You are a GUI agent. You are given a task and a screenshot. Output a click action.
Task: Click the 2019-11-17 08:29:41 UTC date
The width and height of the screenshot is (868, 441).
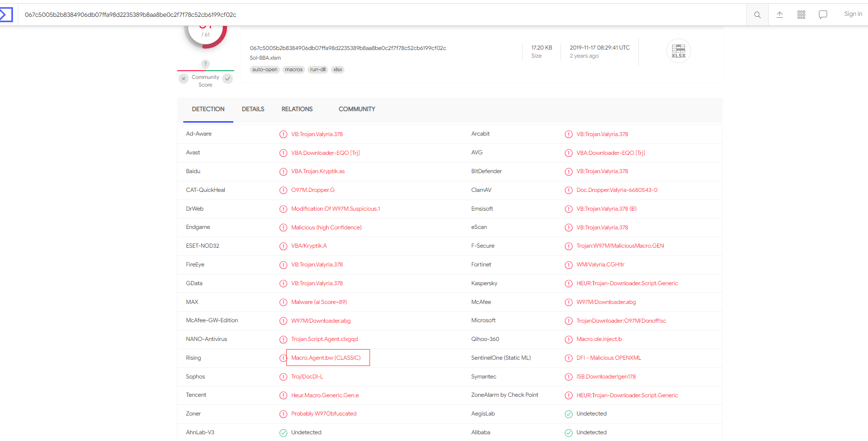[x=600, y=48]
